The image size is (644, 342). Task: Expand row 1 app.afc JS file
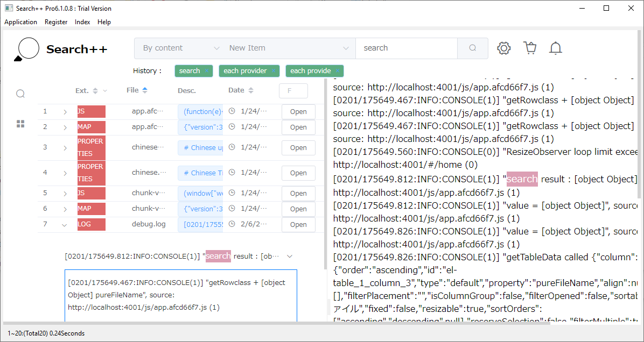[65, 112]
